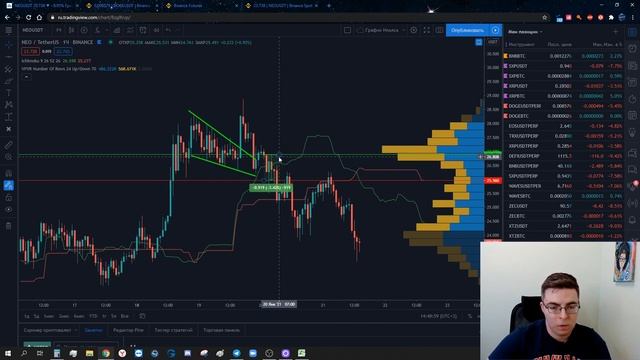
Task: Open the alerts clock icon in right sidebar
Action: click(x=632, y=49)
